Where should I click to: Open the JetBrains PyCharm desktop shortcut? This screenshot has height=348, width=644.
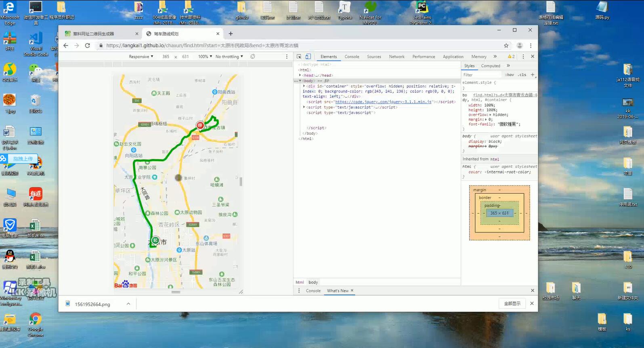(422, 13)
